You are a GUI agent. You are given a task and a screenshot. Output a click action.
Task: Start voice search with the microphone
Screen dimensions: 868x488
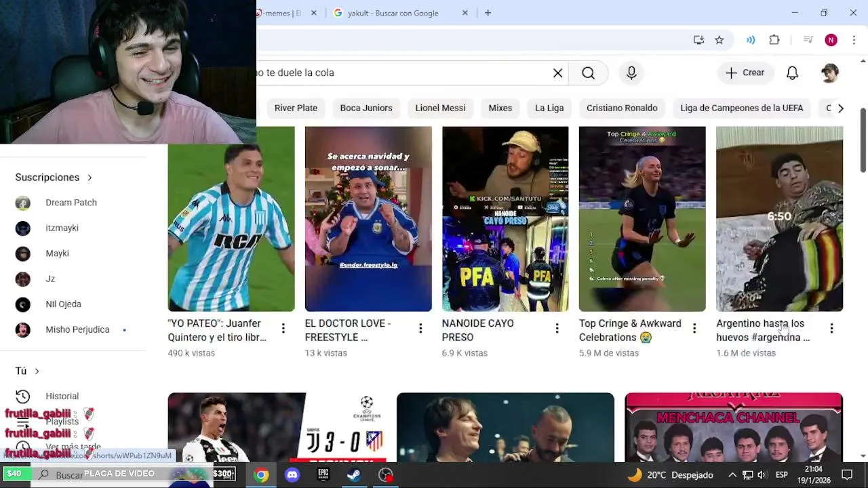[x=631, y=73]
